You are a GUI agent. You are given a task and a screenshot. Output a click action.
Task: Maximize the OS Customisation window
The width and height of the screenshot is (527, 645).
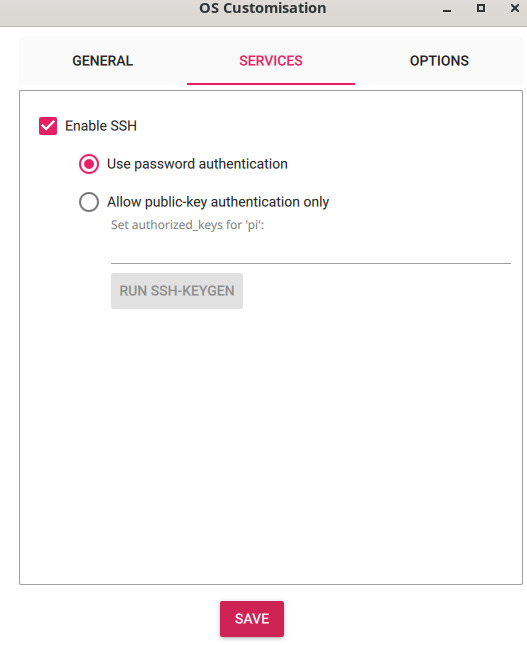pyautogui.click(x=481, y=8)
